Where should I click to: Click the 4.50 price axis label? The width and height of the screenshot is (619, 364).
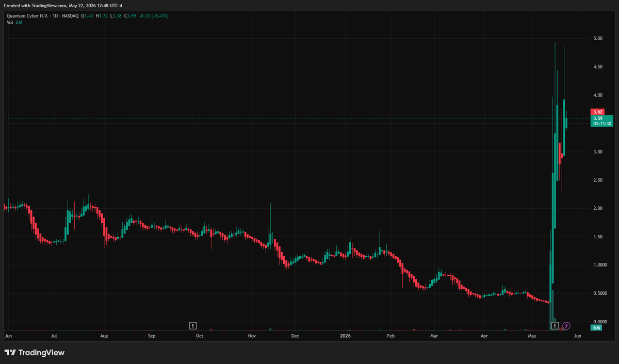click(x=598, y=67)
